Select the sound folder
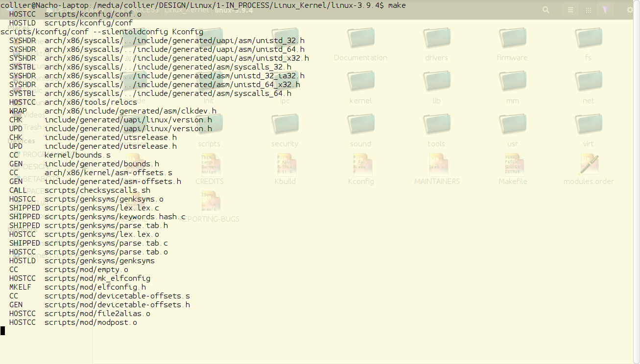The width and height of the screenshot is (640, 364). click(360, 125)
